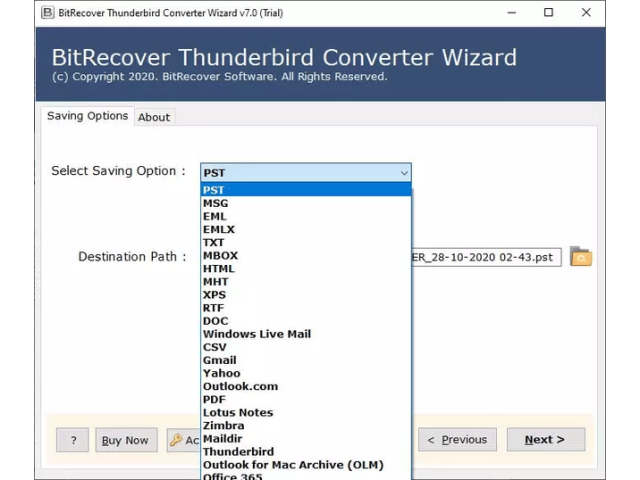Select Windows Live Mail option
The width and height of the screenshot is (640, 480).
click(256, 334)
